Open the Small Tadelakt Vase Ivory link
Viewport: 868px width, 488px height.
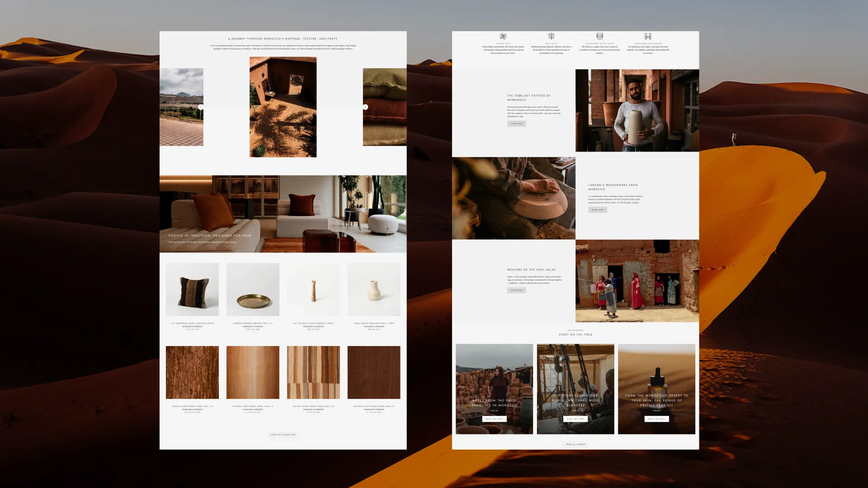tap(374, 323)
